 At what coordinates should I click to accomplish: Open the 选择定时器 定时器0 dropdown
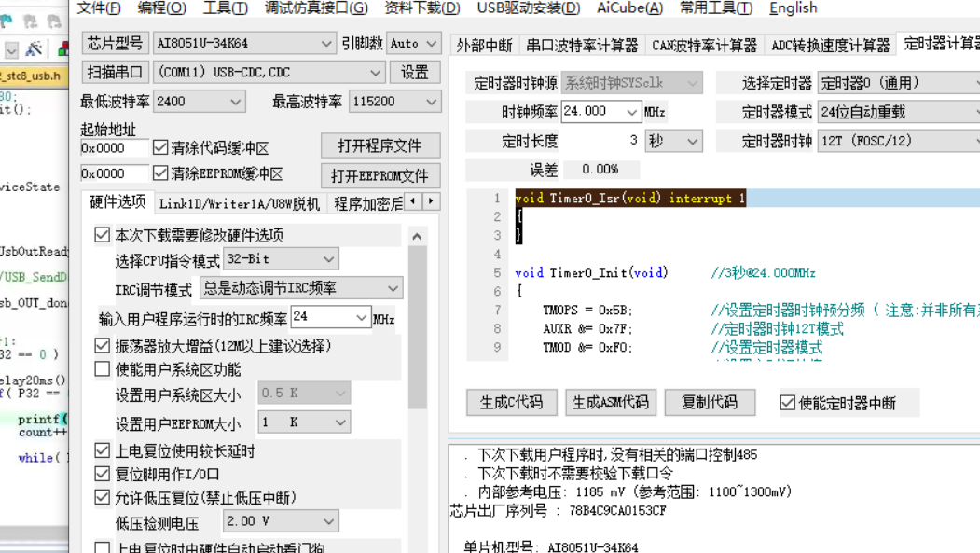tap(899, 82)
